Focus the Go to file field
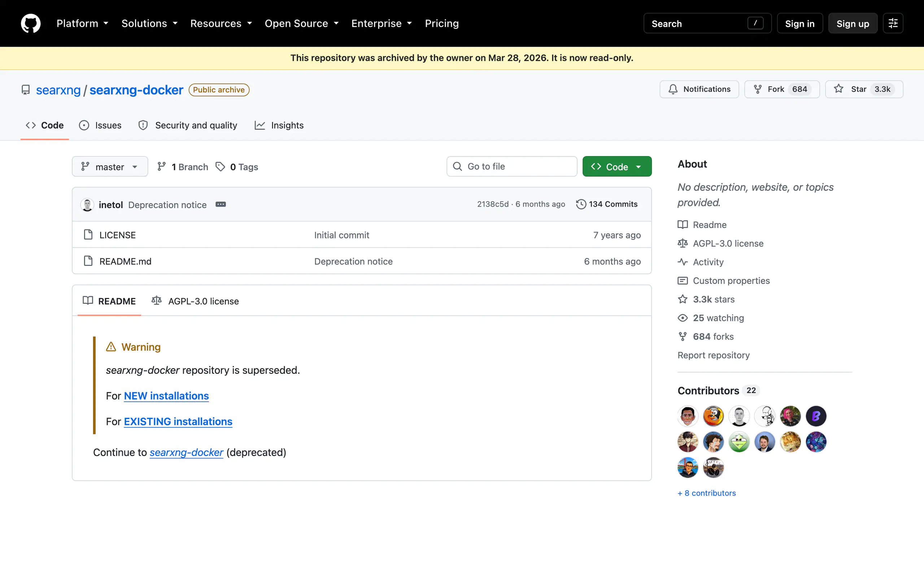924x578 pixels. [x=512, y=166]
